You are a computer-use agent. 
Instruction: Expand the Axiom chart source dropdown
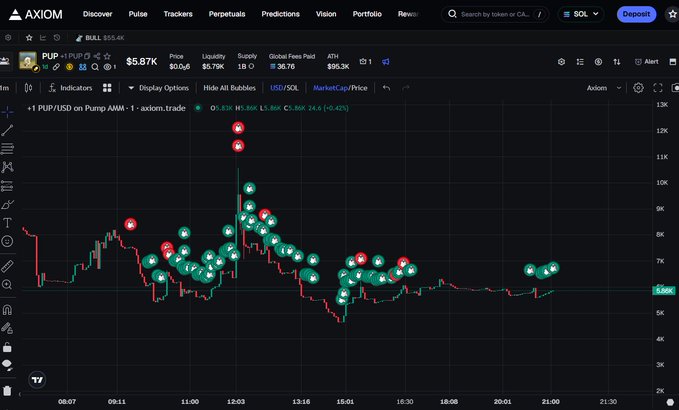[604, 88]
